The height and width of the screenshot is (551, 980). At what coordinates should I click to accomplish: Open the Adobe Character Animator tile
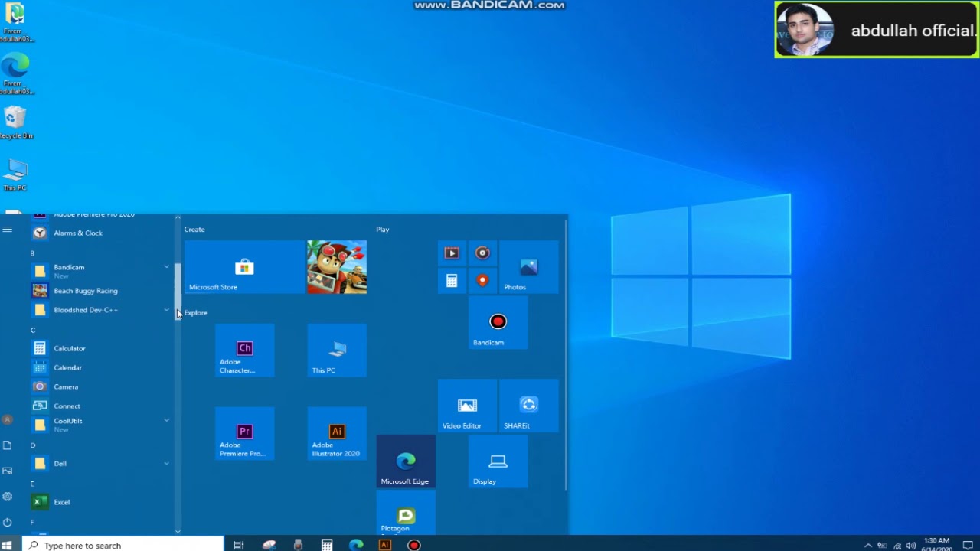coord(244,350)
